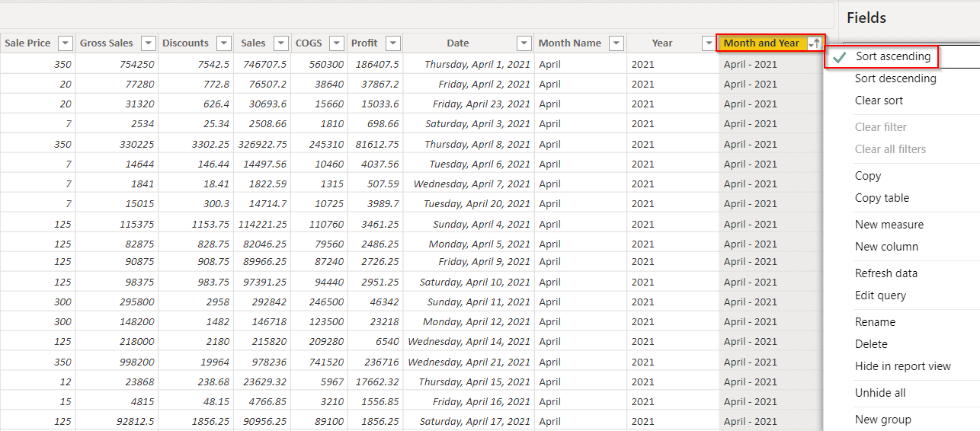Select the Profit column header
Viewport: 980px width, 431px height.
pyautogui.click(x=364, y=43)
